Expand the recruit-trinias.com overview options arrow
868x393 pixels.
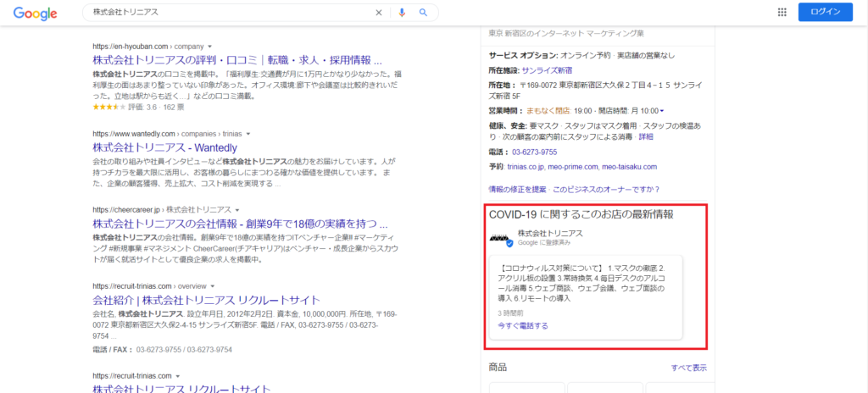(212, 287)
